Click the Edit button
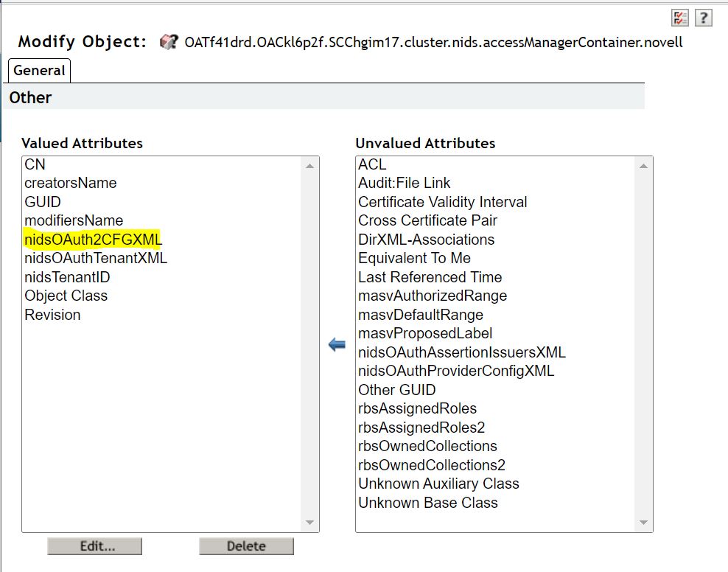Viewport: 728px width, 572px height. pos(94,545)
